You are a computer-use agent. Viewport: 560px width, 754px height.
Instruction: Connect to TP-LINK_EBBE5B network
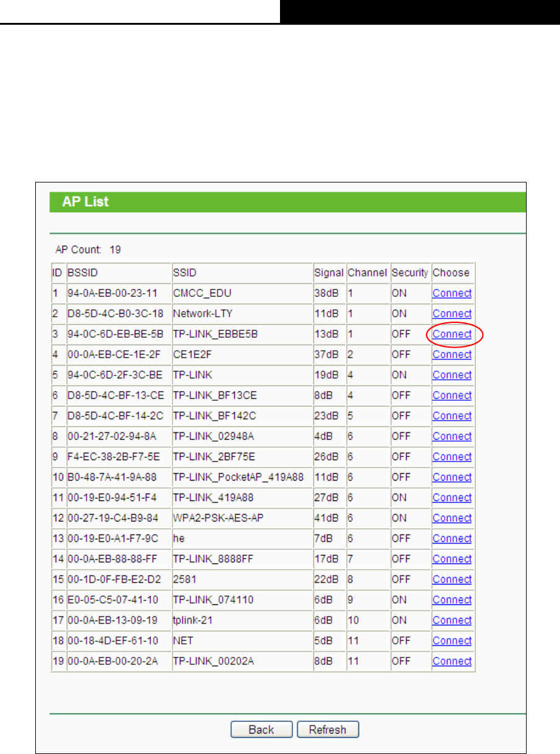(452, 334)
